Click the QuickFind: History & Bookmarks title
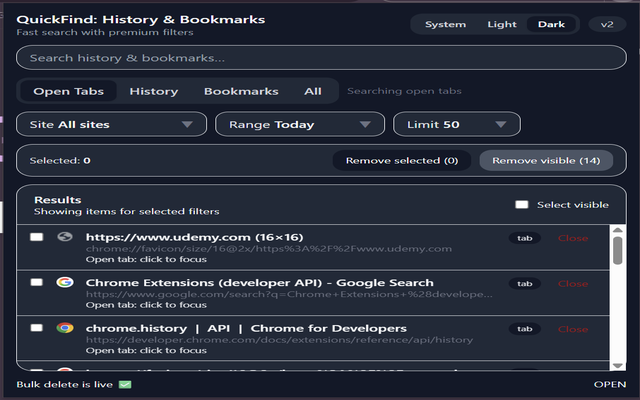Image resolution: width=640 pixels, height=400 pixels. 141,20
